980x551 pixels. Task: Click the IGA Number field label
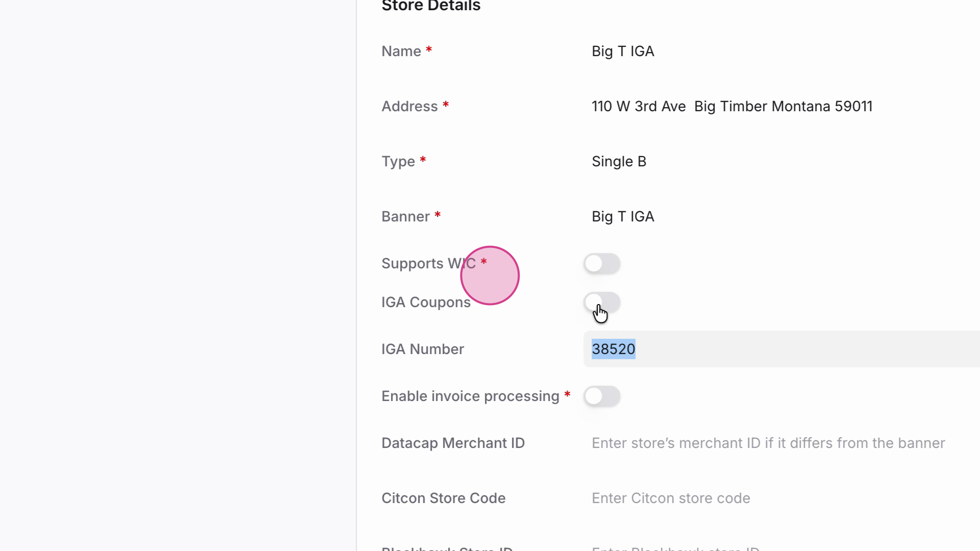(x=422, y=349)
